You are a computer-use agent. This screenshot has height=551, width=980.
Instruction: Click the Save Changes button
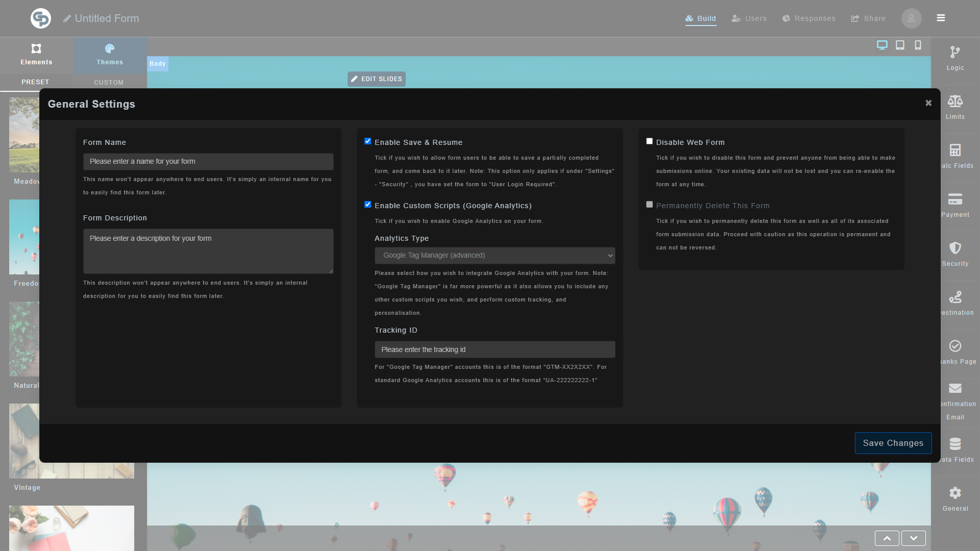pyautogui.click(x=893, y=443)
